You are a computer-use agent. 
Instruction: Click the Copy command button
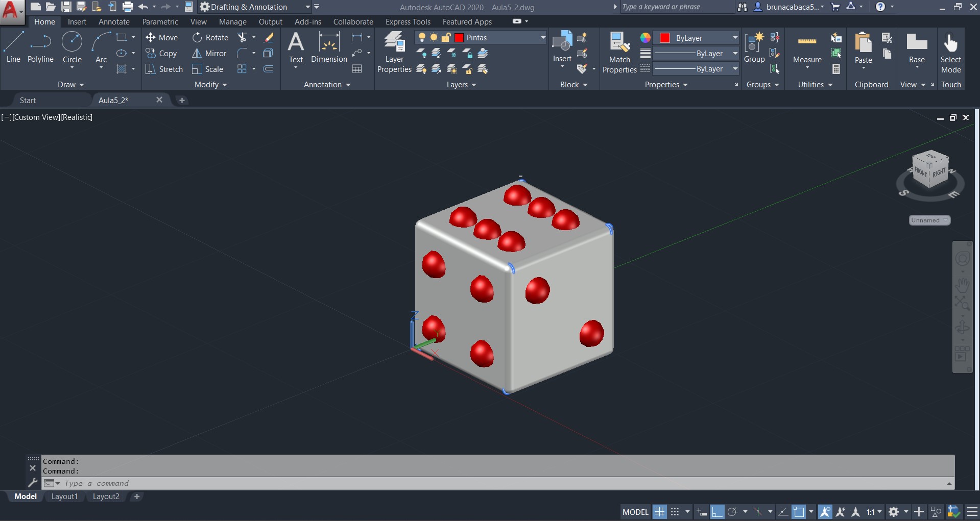tap(161, 53)
